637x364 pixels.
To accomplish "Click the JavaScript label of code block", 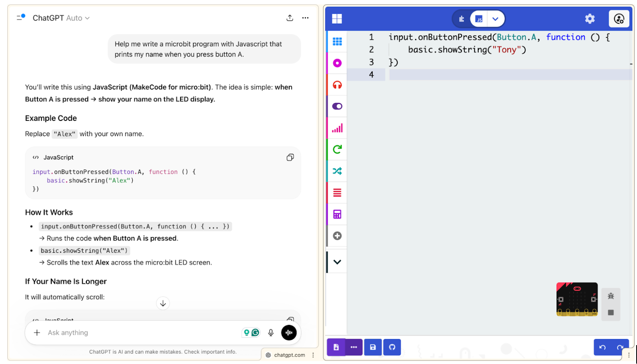I will click(x=58, y=157).
